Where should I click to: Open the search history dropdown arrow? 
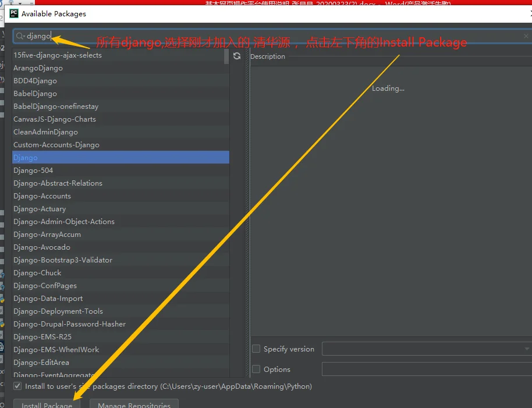(24, 36)
